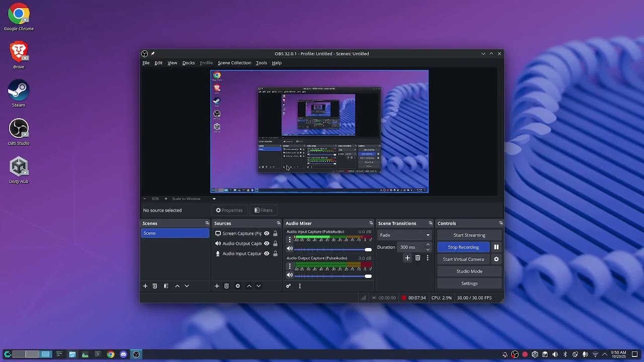Remove the selected scene with trash icon

click(x=155, y=286)
